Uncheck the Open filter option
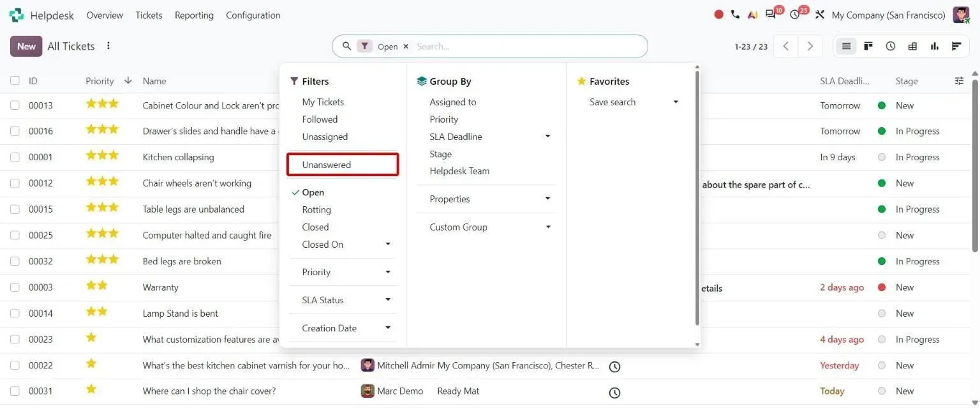980x408 pixels. [313, 192]
